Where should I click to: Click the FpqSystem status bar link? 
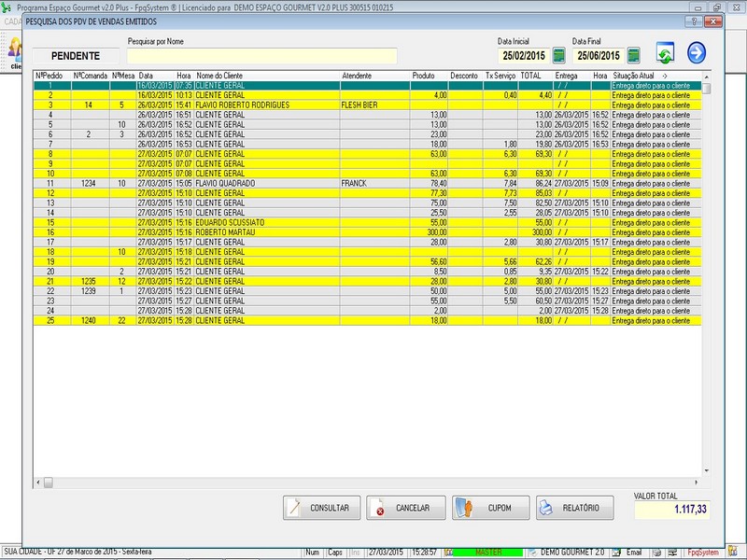pos(703,553)
